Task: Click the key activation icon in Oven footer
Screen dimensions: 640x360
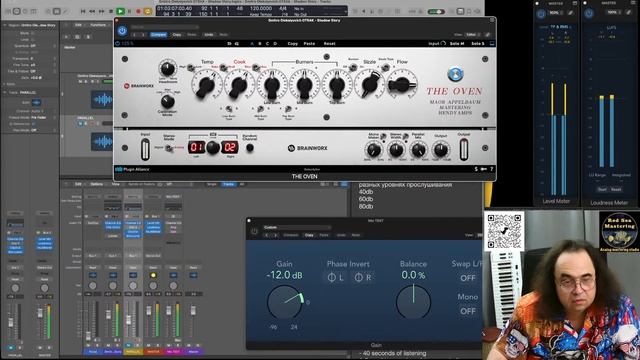Action: pos(484,169)
